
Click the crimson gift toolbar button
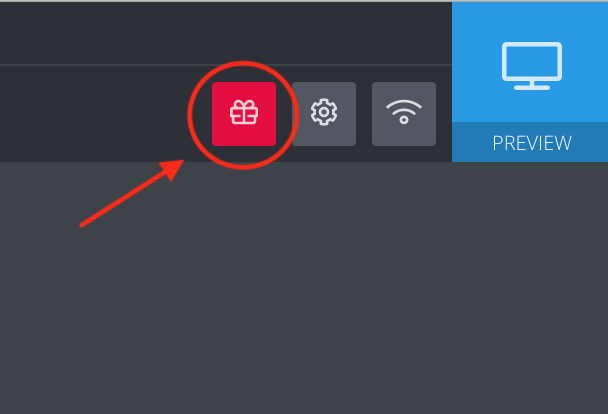(x=244, y=114)
